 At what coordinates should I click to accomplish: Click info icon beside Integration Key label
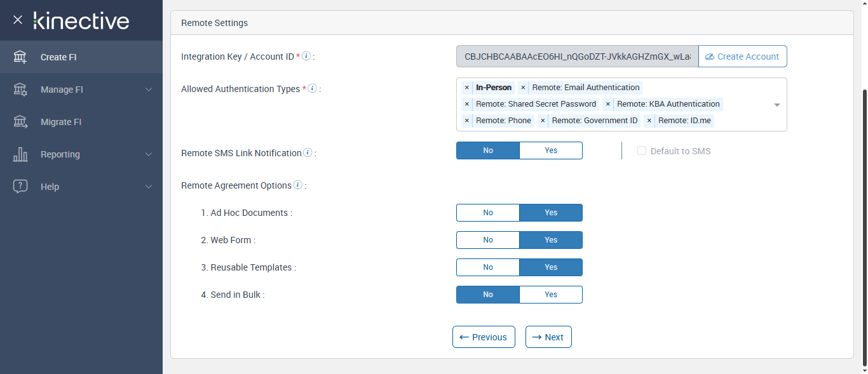click(x=306, y=56)
